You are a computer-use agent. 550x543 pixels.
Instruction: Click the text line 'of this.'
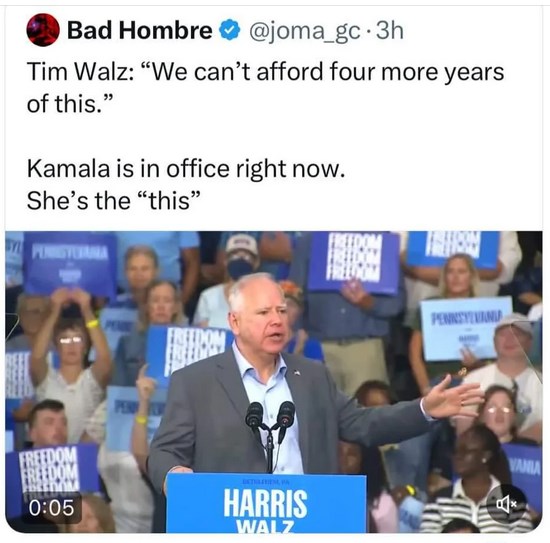click(x=70, y=104)
